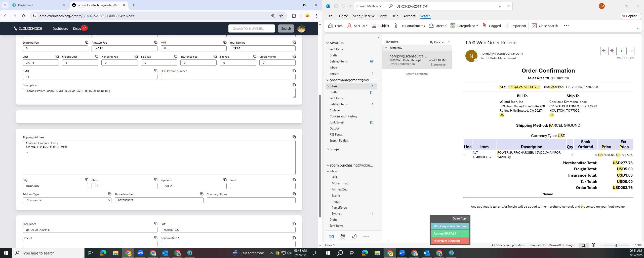Clear the Outlook search box
Image resolution: width=644 pixels, height=258 pixels.
pyautogui.click(x=508, y=6)
